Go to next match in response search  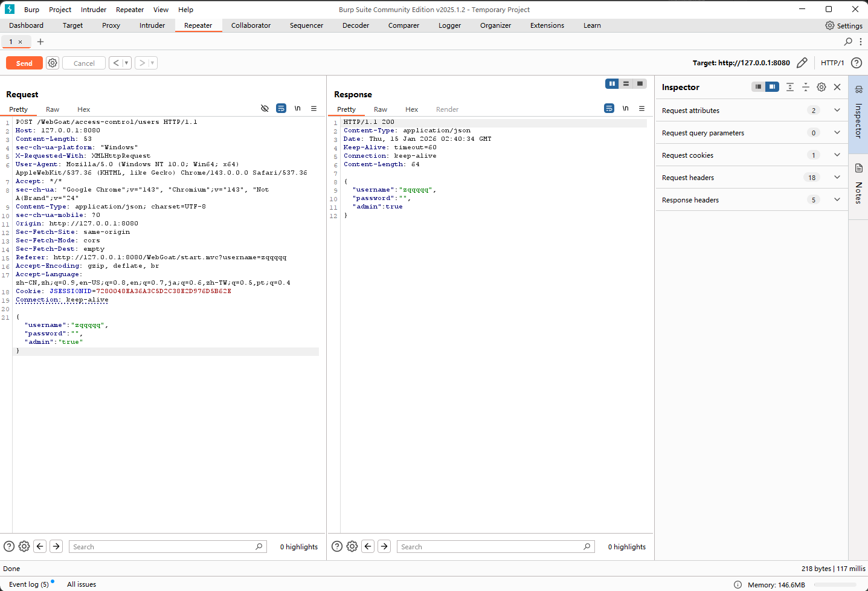tap(384, 546)
